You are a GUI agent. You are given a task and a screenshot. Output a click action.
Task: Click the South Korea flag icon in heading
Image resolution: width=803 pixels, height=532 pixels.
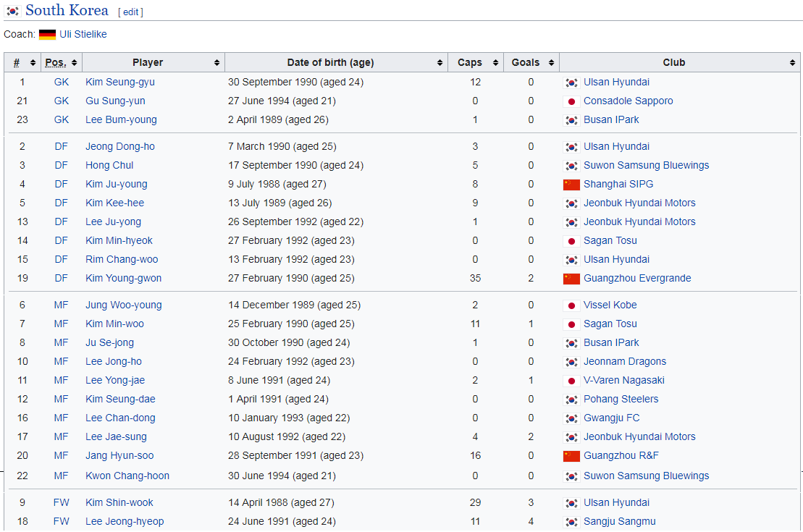tap(12, 11)
